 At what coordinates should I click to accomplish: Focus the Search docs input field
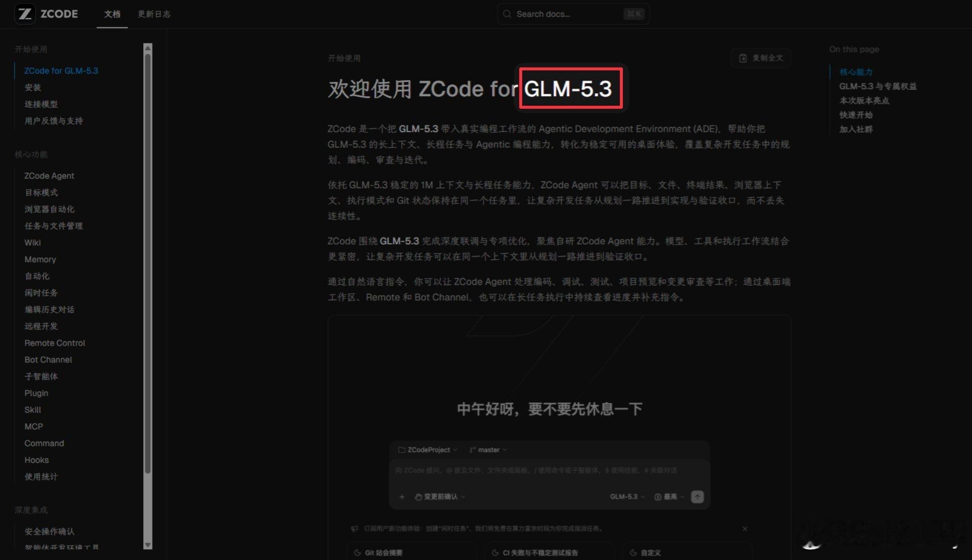(x=573, y=14)
